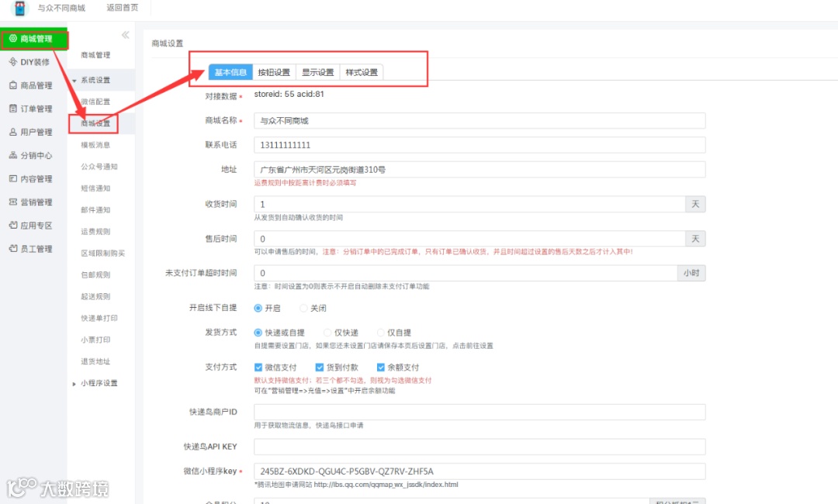
Task: Click the 内容管理 icon
Action: point(13,179)
